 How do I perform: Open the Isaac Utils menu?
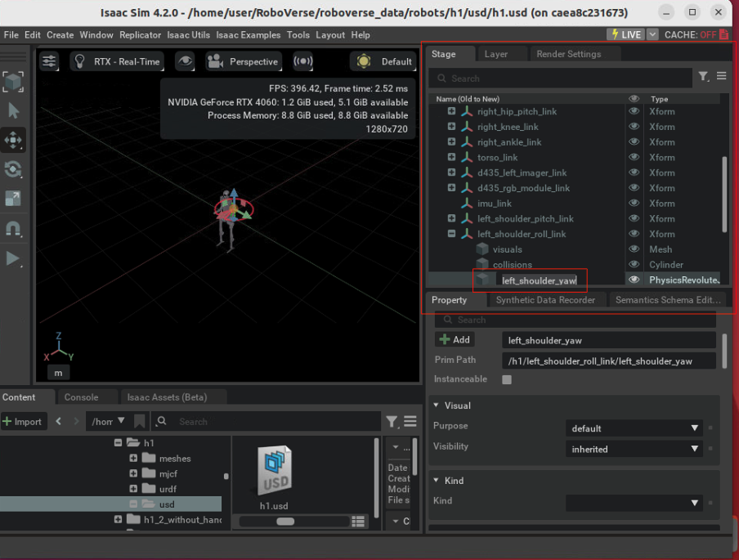coord(188,35)
